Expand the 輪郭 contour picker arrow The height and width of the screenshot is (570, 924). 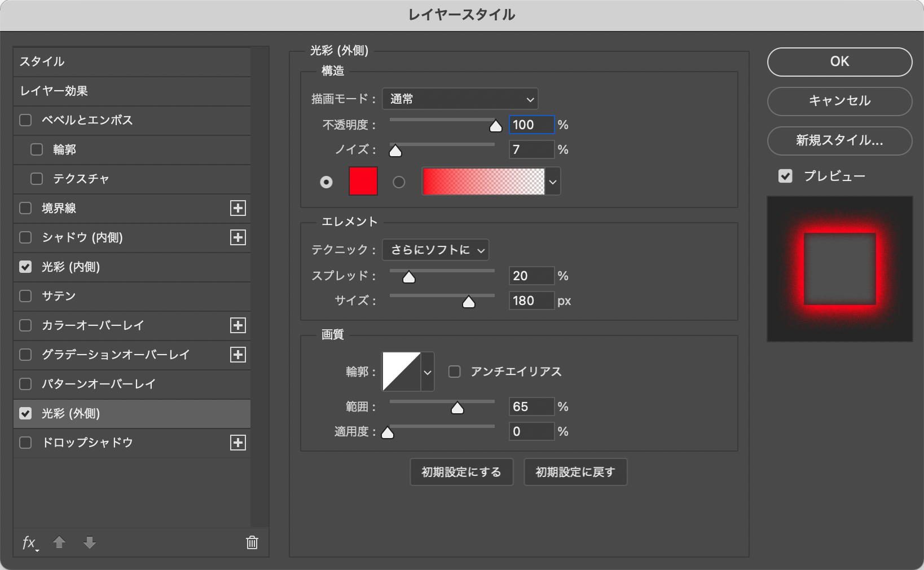[x=428, y=372]
